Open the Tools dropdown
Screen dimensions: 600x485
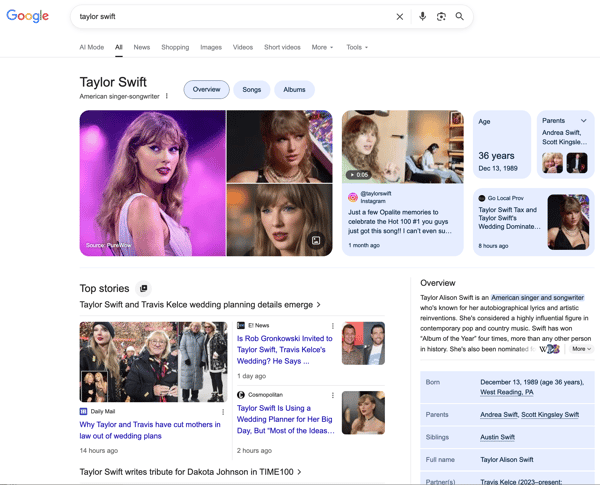coord(357,47)
